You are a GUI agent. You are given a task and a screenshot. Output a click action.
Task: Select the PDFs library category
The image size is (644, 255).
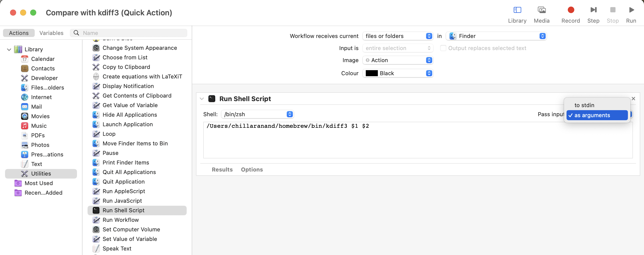pos(38,135)
